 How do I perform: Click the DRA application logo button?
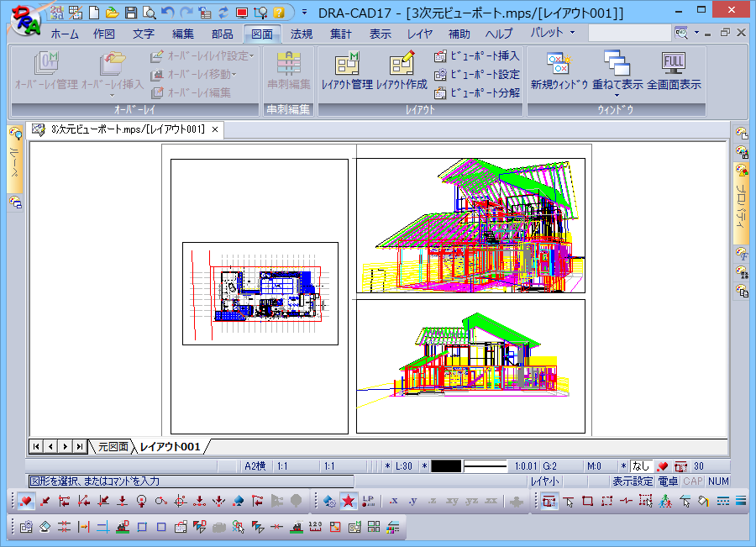tap(25, 20)
